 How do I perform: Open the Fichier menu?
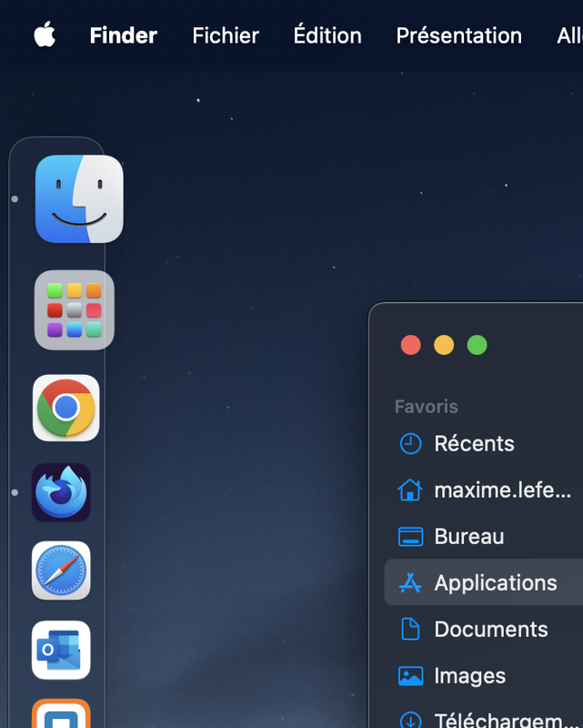coord(226,35)
